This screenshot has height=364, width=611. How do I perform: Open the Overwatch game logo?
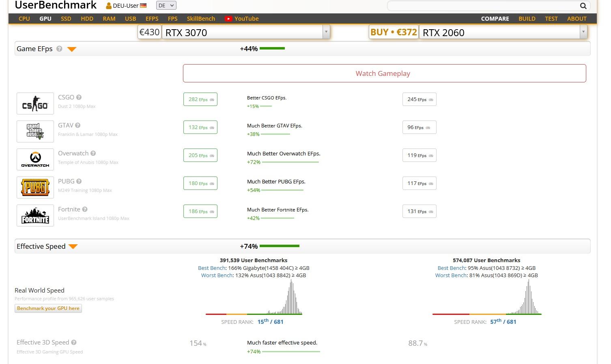pos(35,159)
